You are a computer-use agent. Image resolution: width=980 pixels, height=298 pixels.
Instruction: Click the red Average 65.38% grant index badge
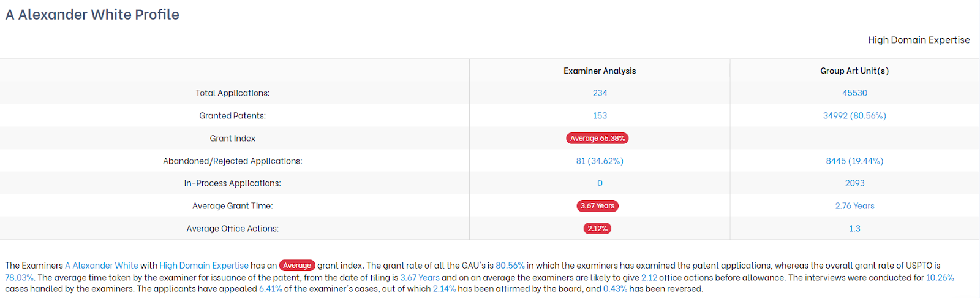click(597, 139)
